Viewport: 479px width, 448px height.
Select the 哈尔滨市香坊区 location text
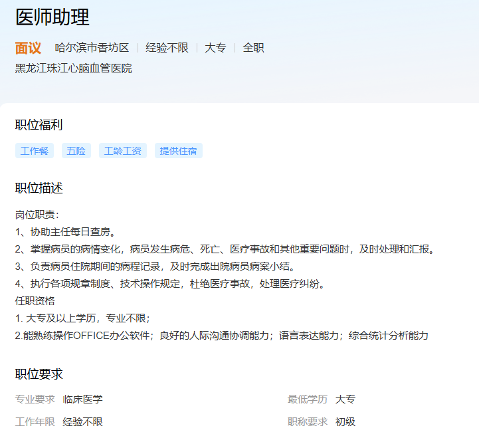(92, 48)
